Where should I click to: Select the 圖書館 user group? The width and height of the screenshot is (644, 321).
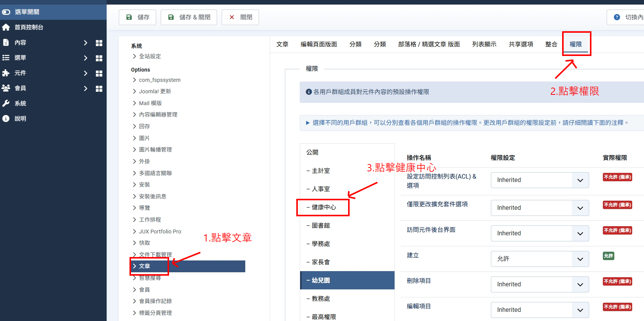click(x=347, y=225)
